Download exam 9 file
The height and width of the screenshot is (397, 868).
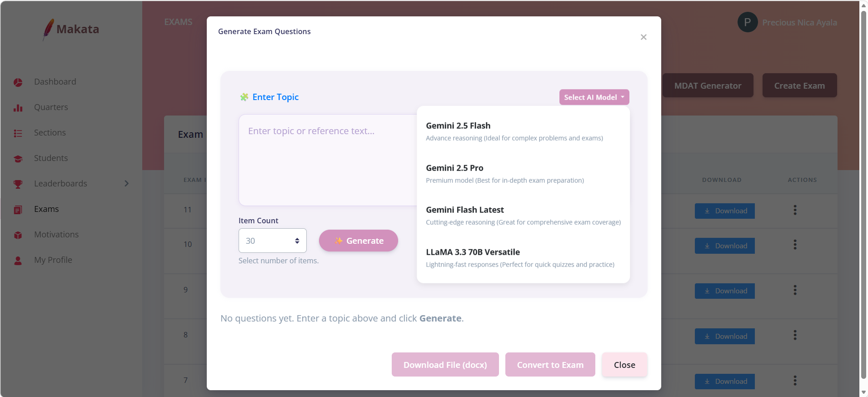[725, 291]
